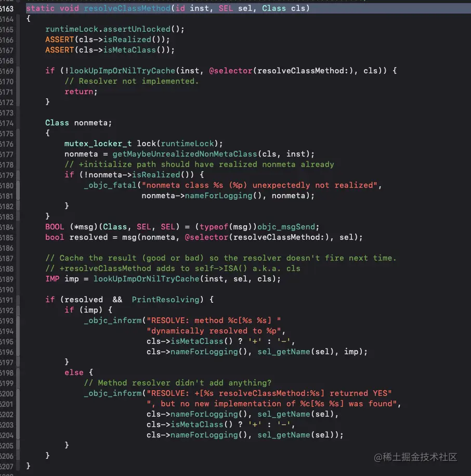Click 'getMaybeUnrealizedNonMetaClass' function call
The image size is (471, 476).
point(185,154)
